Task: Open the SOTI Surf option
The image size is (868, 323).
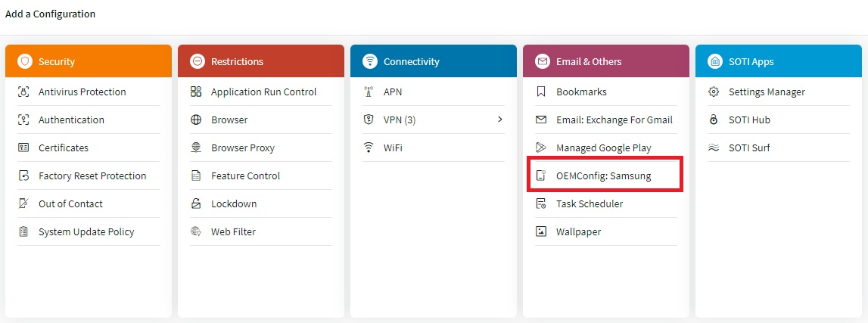Action: (x=749, y=148)
